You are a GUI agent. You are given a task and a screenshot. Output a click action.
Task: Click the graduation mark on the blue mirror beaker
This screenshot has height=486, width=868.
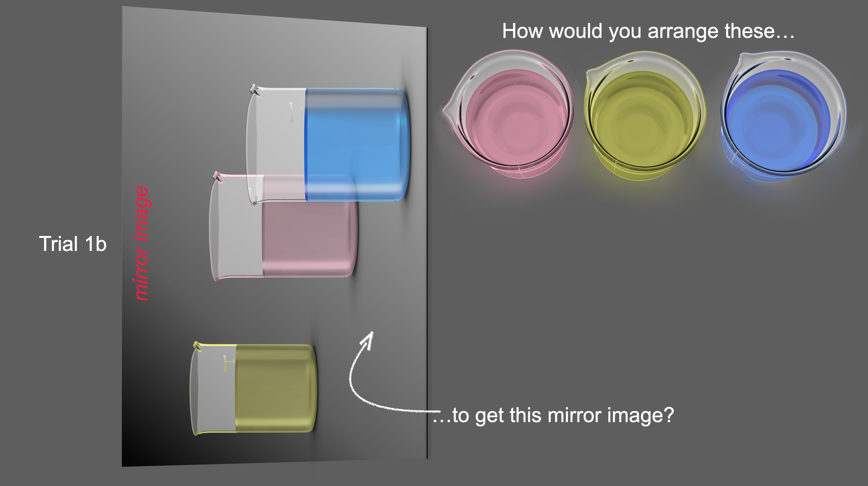(292, 112)
